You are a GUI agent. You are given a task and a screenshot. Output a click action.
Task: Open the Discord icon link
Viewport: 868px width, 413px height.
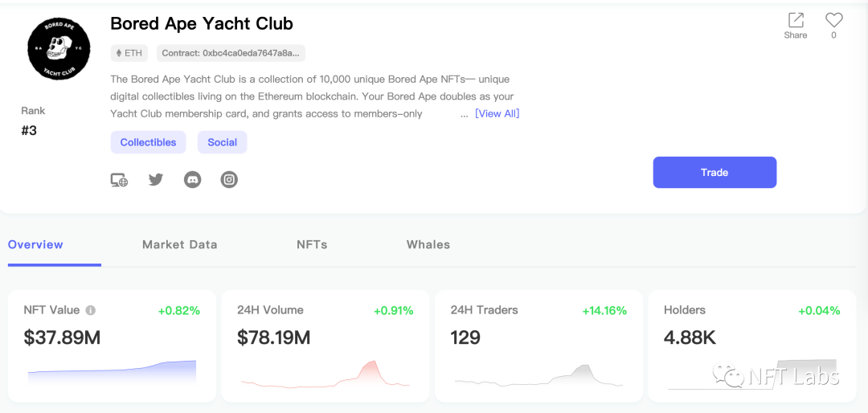(193, 179)
